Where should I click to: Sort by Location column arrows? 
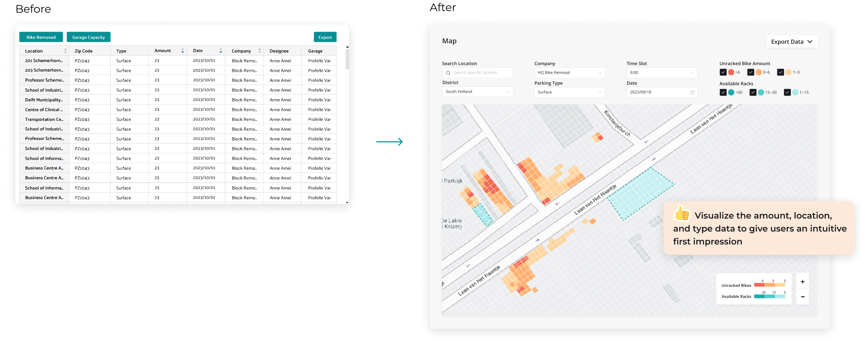tap(65, 51)
